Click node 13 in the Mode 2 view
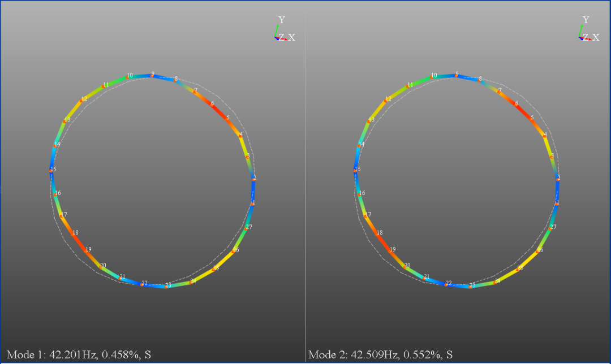 pos(369,122)
